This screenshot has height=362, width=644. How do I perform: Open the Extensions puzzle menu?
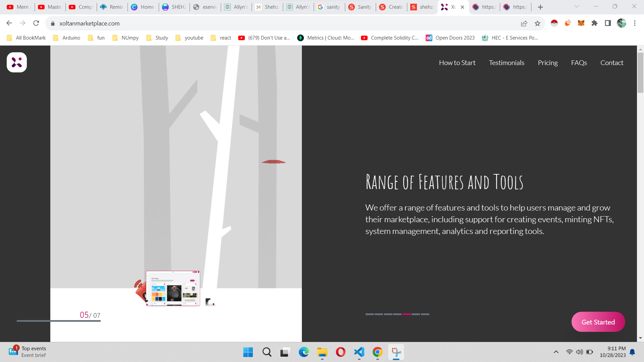pos(594,23)
